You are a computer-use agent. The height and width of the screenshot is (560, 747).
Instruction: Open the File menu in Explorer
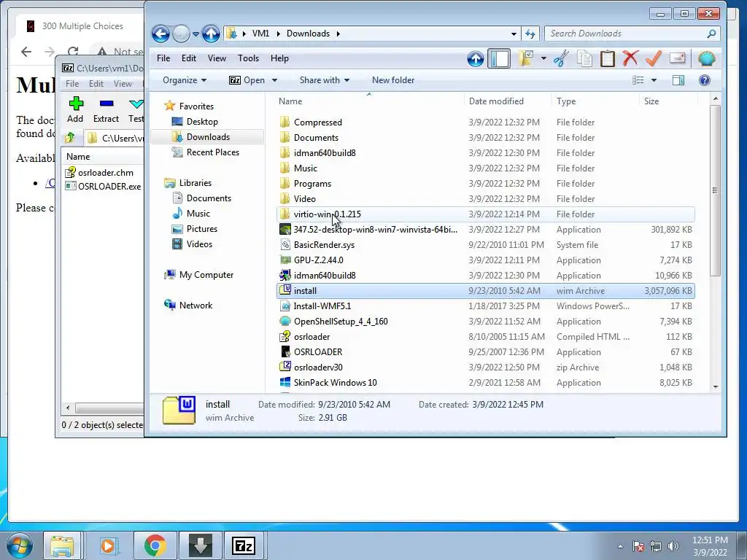tap(163, 58)
